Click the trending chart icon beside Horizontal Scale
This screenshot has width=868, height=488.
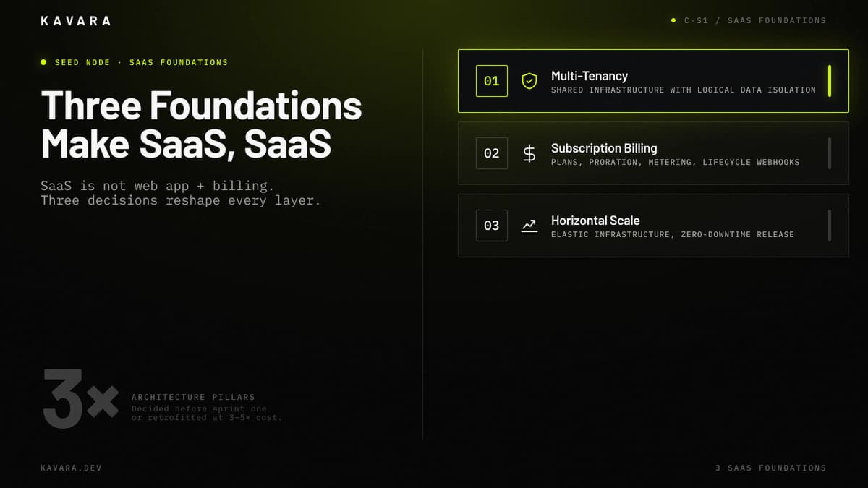click(529, 226)
